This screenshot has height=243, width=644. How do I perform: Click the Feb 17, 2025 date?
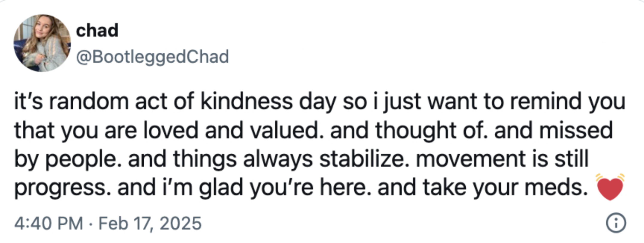coord(150,223)
